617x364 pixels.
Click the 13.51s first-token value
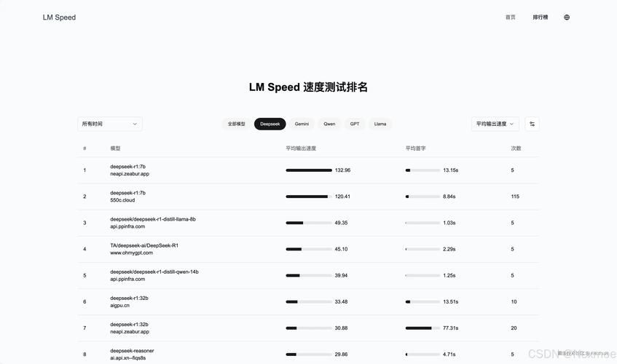tap(451, 302)
